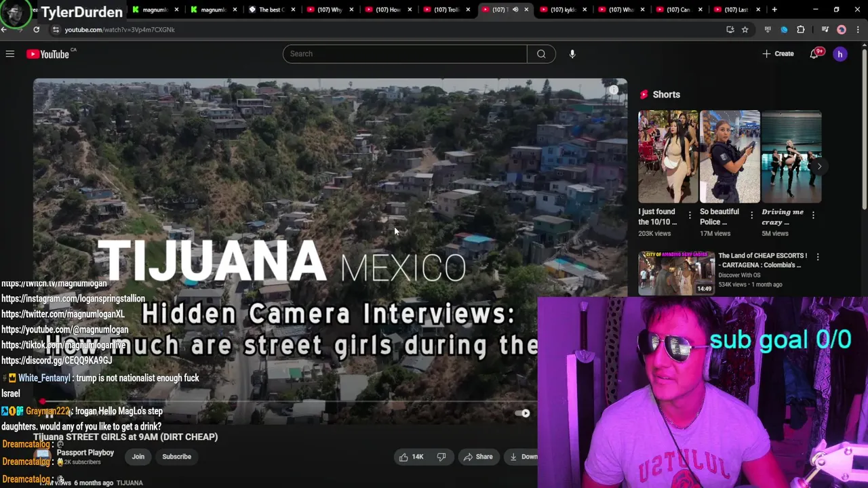Open options for 'Land of CHEAP ESCORTS' video

[x=818, y=257]
